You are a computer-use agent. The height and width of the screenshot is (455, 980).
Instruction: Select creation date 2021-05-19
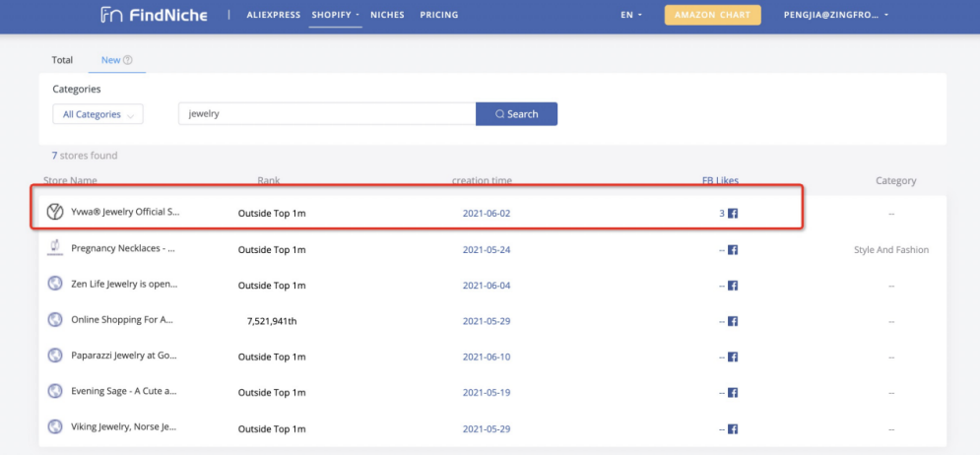(x=487, y=393)
